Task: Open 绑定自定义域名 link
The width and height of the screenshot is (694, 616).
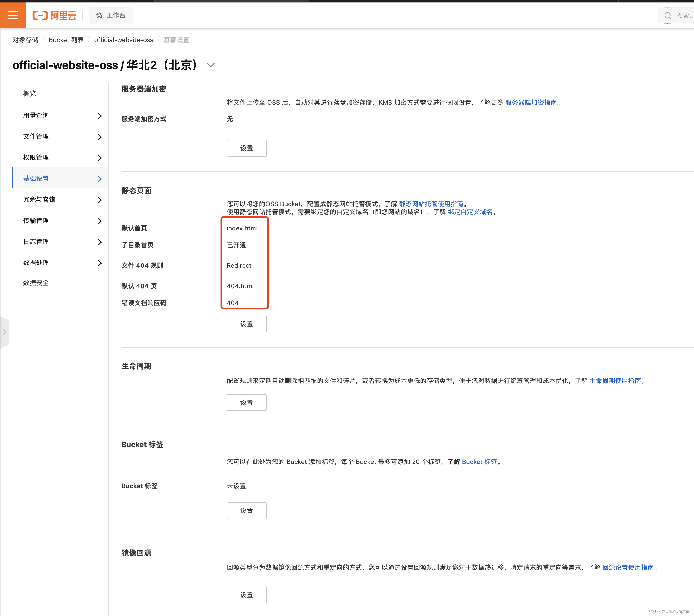Action: pos(470,212)
